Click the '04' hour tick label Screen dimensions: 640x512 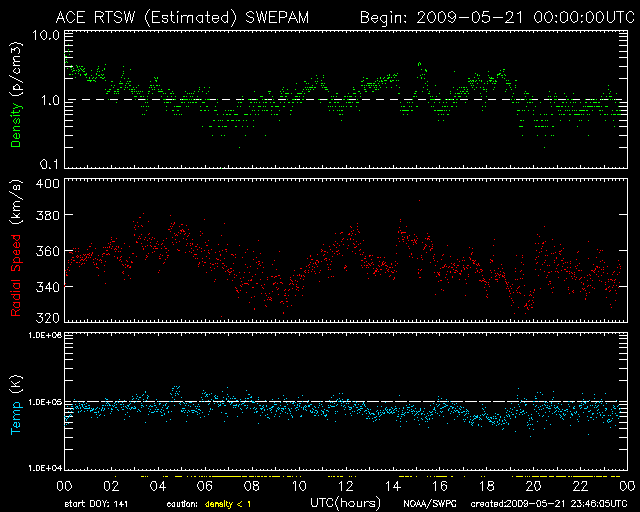click(158, 486)
